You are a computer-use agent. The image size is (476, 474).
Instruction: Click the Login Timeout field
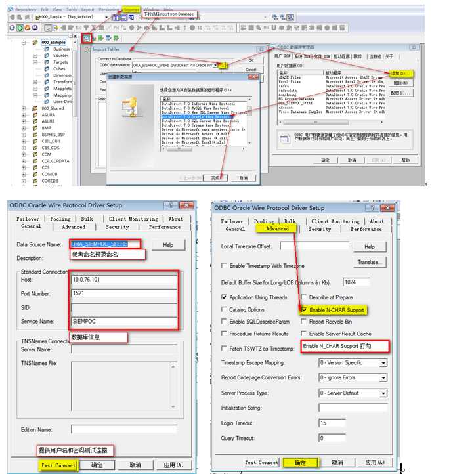tap(332, 423)
